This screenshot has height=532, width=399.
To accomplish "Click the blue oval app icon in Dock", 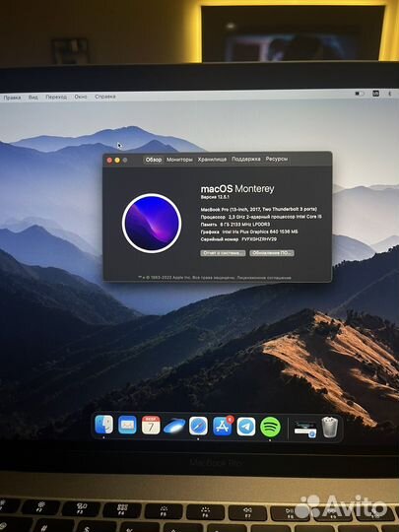I will point(174,427).
